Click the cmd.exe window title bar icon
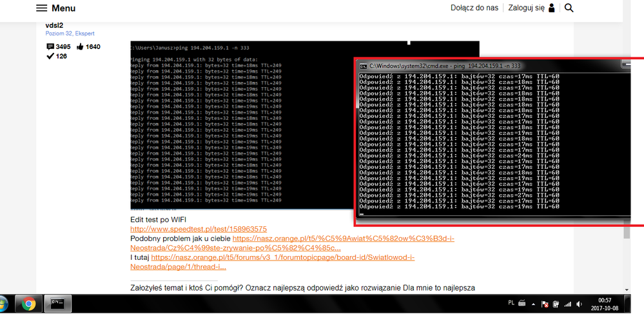 364,66
